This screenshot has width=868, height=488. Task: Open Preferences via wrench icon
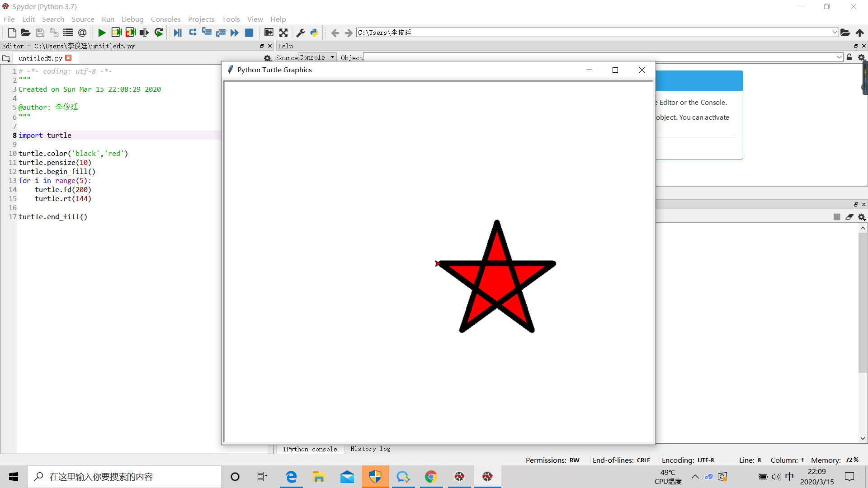pos(300,33)
